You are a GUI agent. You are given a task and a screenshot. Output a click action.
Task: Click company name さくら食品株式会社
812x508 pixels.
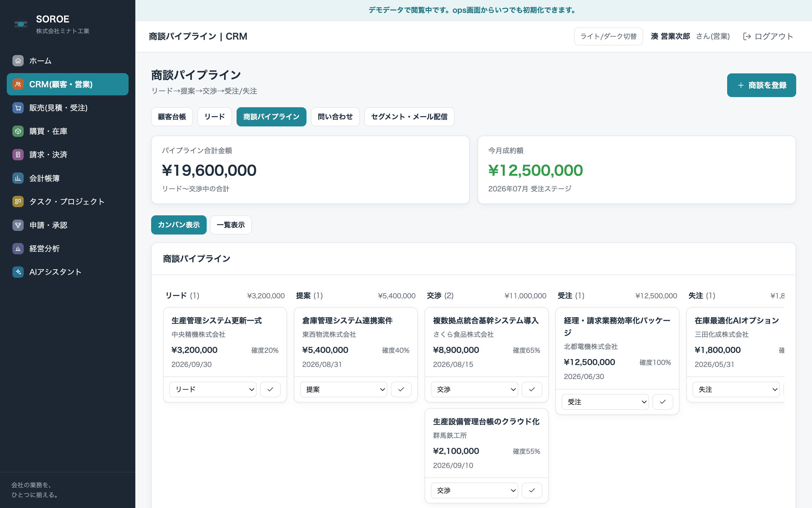[x=464, y=334]
